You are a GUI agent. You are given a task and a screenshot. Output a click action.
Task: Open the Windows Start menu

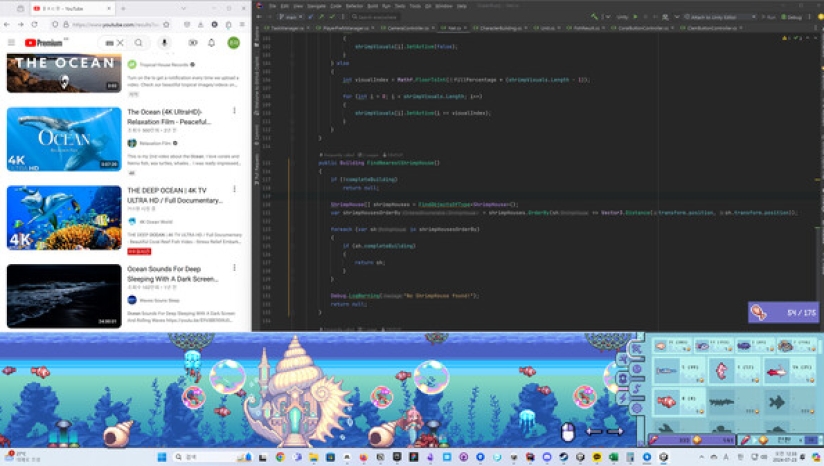click(161, 457)
